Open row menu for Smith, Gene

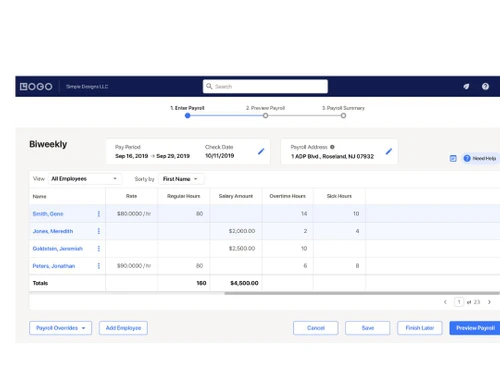[x=99, y=214]
